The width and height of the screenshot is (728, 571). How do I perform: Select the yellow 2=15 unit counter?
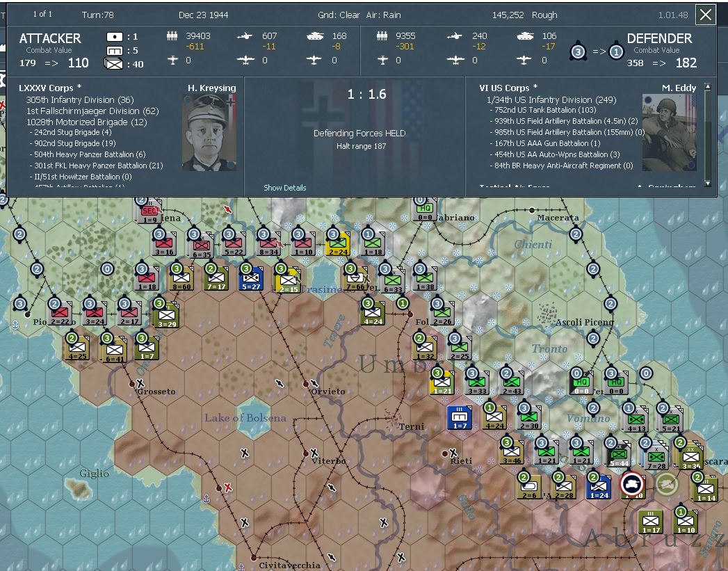tap(288, 281)
